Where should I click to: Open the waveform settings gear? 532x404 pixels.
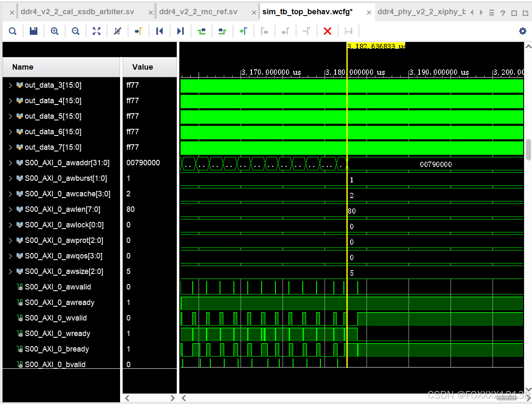(523, 31)
